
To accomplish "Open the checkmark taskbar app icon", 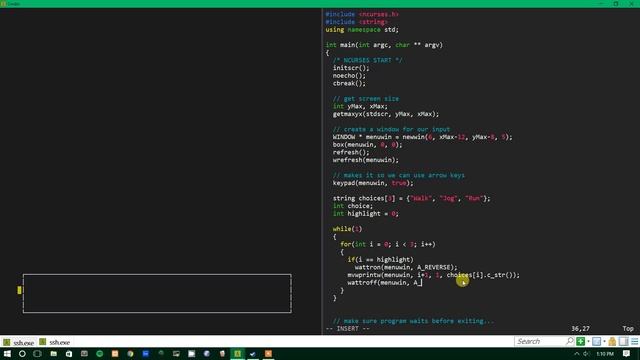I will (253, 353).
